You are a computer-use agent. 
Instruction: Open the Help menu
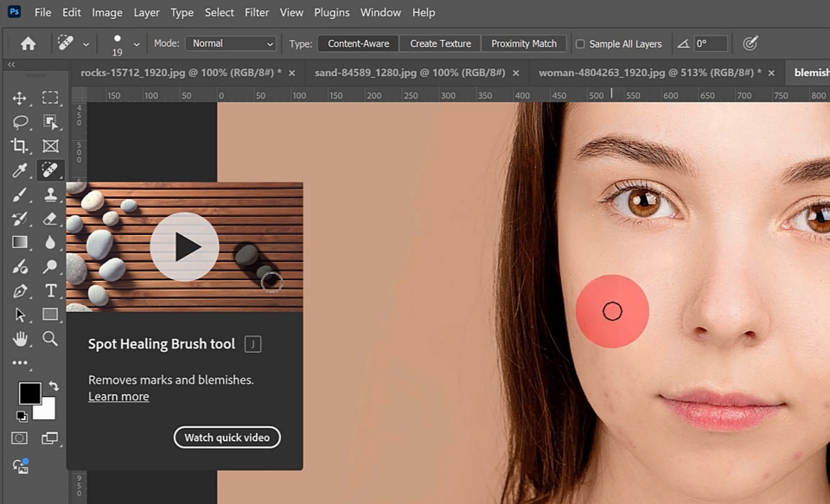coord(424,12)
